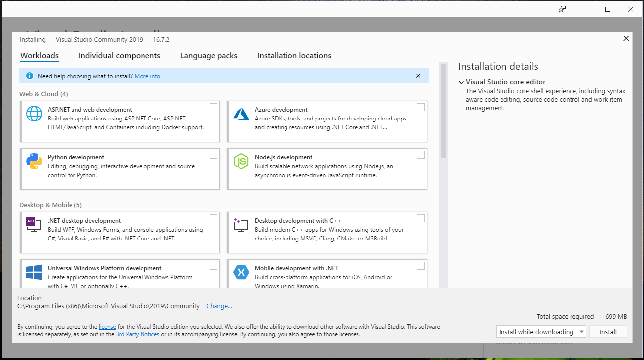Click the feedback icon in the title bar
Screen dimensions: 644x360
point(562,9)
